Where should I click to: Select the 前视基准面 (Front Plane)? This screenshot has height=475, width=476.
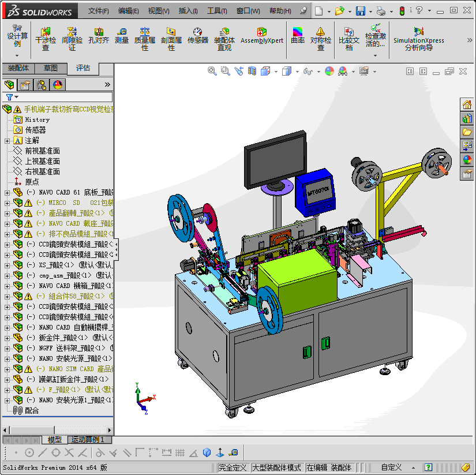coord(42,151)
